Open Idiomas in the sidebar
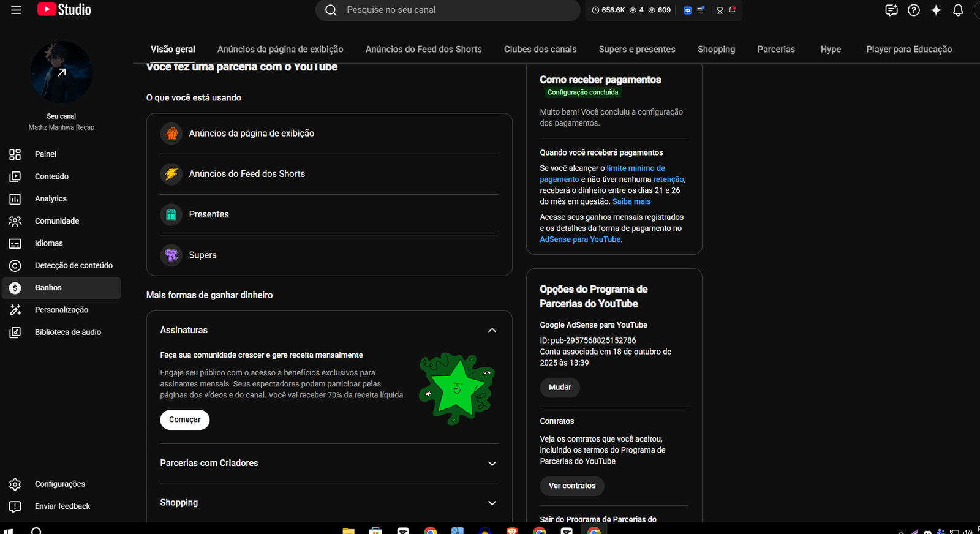Viewport: 980px width, 534px height. pos(61,243)
